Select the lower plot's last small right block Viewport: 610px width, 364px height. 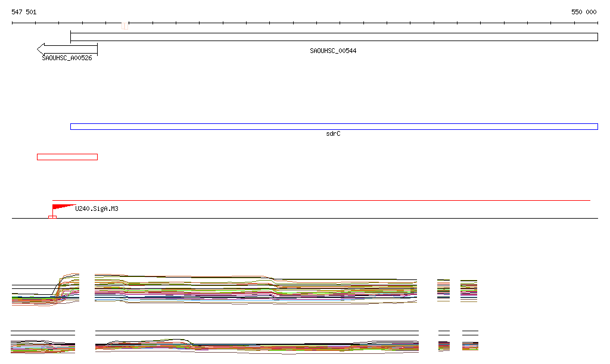470,343
